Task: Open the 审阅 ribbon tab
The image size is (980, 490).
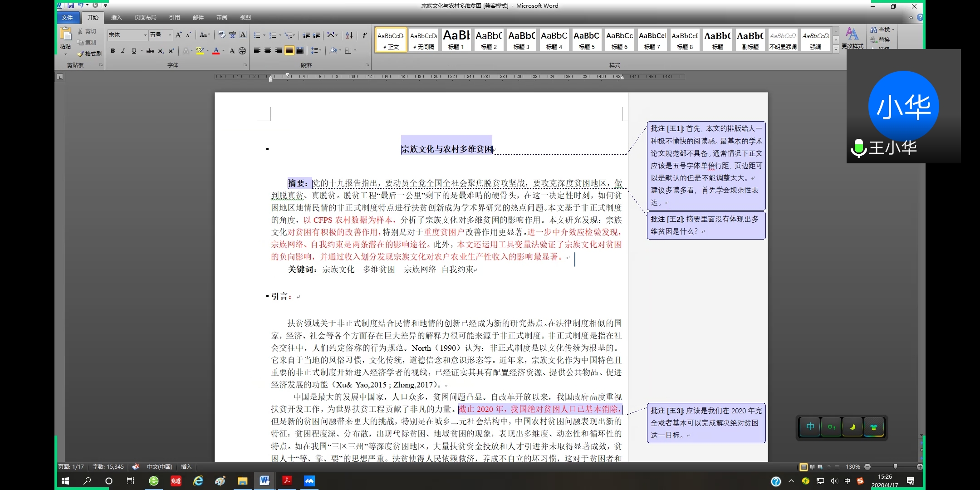Action: 221,17
